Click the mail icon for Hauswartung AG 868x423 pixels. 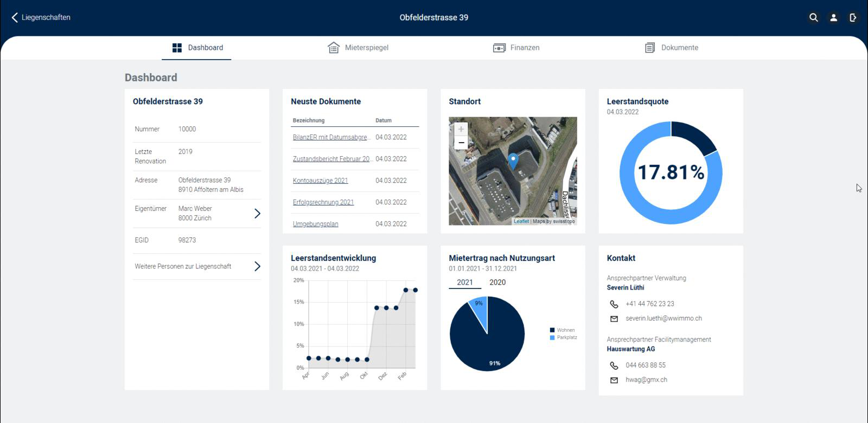point(614,380)
